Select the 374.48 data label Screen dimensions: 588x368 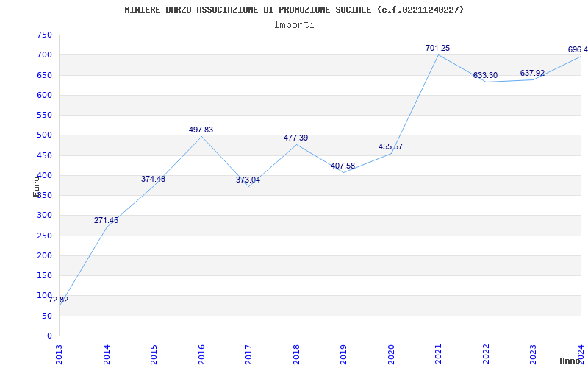(153, 180)
